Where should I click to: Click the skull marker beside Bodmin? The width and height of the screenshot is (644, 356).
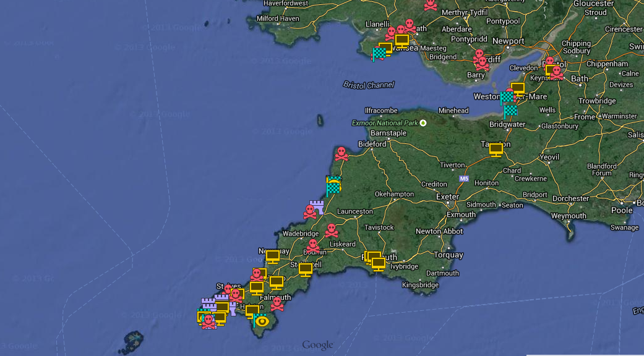313,246
